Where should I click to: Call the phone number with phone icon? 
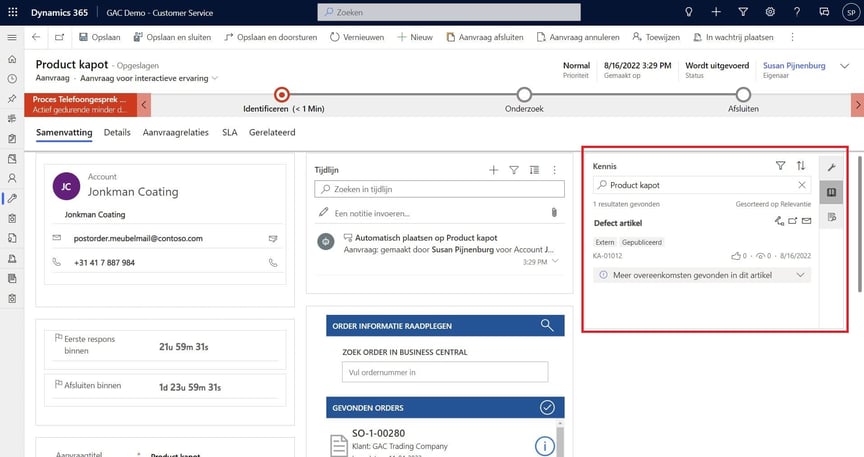273,262
